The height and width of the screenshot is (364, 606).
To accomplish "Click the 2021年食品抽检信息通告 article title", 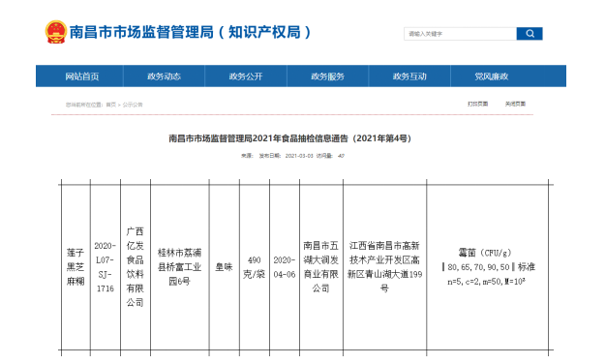I will pos(289,138).
